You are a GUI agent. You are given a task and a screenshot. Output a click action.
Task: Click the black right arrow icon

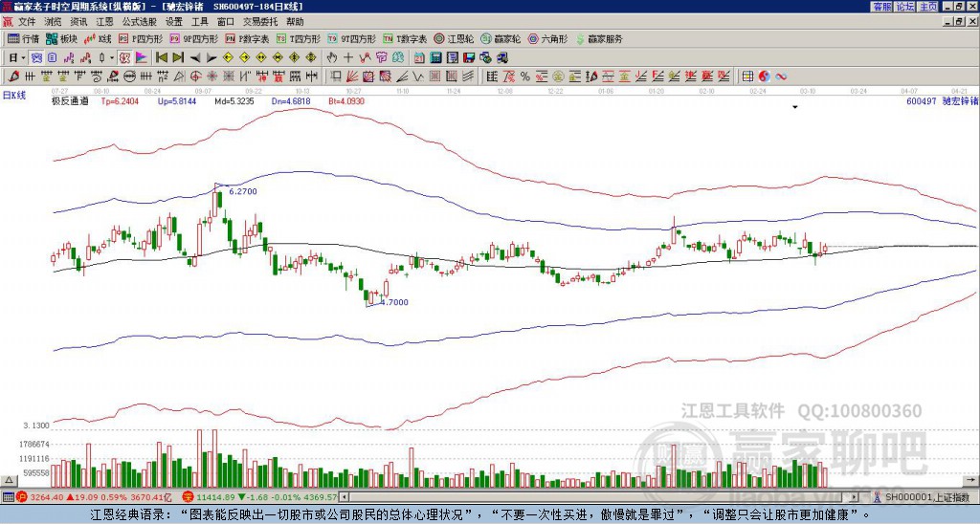point(212,57)
